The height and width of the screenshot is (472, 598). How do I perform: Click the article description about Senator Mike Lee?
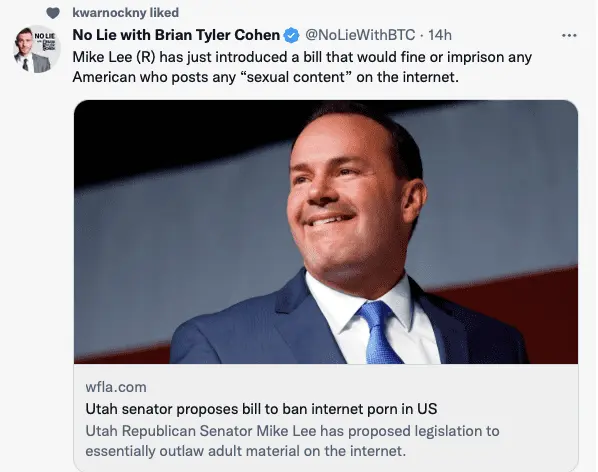293,441
